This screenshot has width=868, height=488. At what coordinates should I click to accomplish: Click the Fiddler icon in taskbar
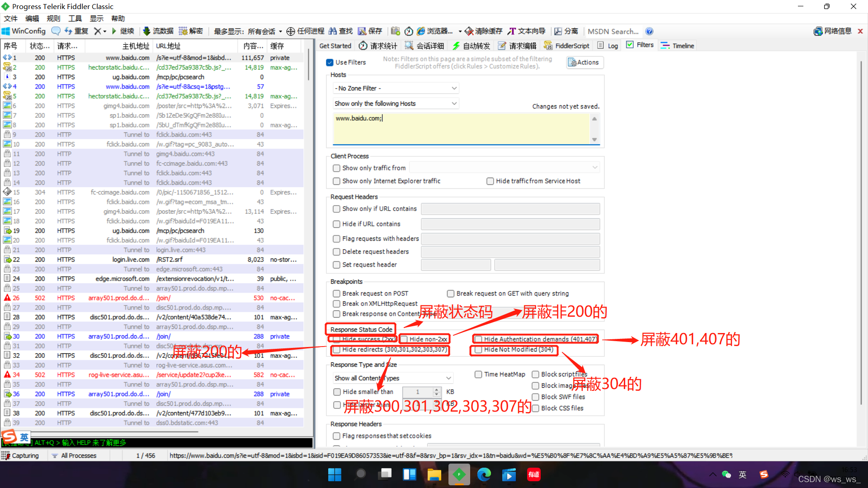tap(459, 474)
